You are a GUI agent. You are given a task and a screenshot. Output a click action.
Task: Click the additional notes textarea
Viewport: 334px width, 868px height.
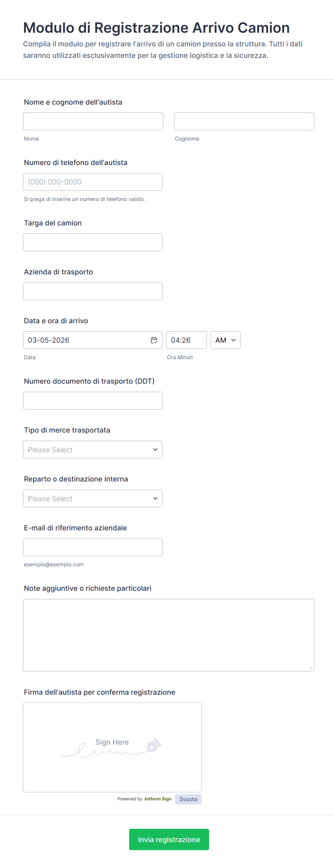point(168,635)
